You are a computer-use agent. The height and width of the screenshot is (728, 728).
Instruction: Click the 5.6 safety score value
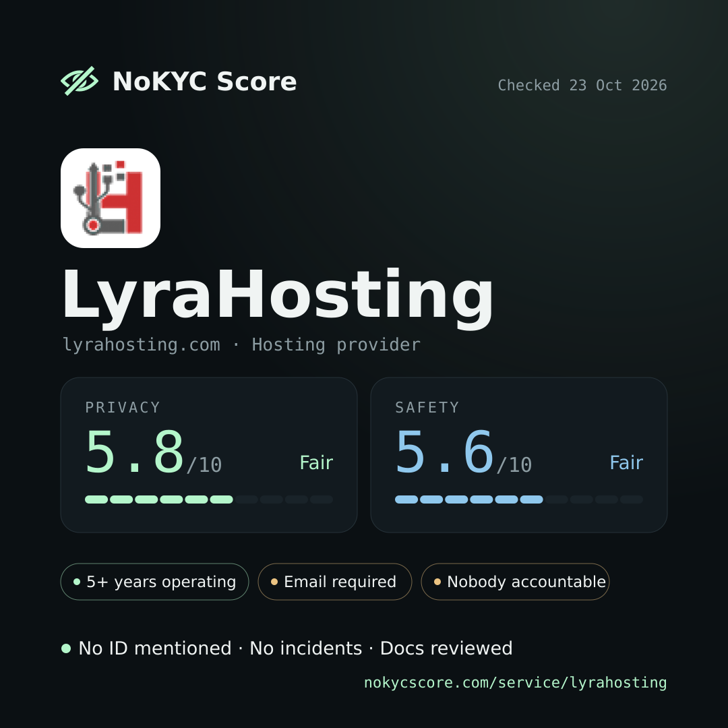coord(445,452)
